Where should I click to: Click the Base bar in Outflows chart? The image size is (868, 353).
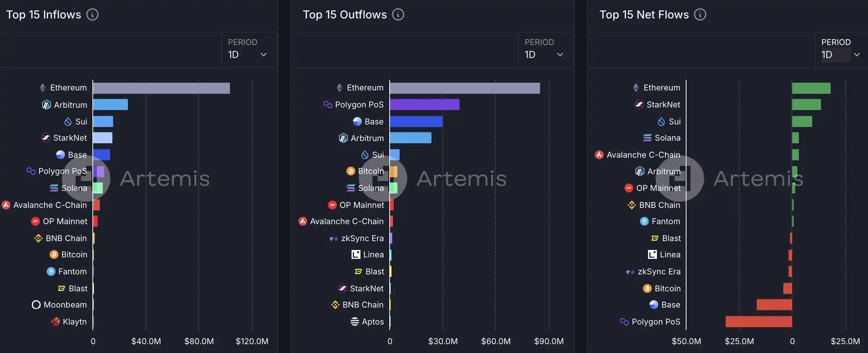416,121
